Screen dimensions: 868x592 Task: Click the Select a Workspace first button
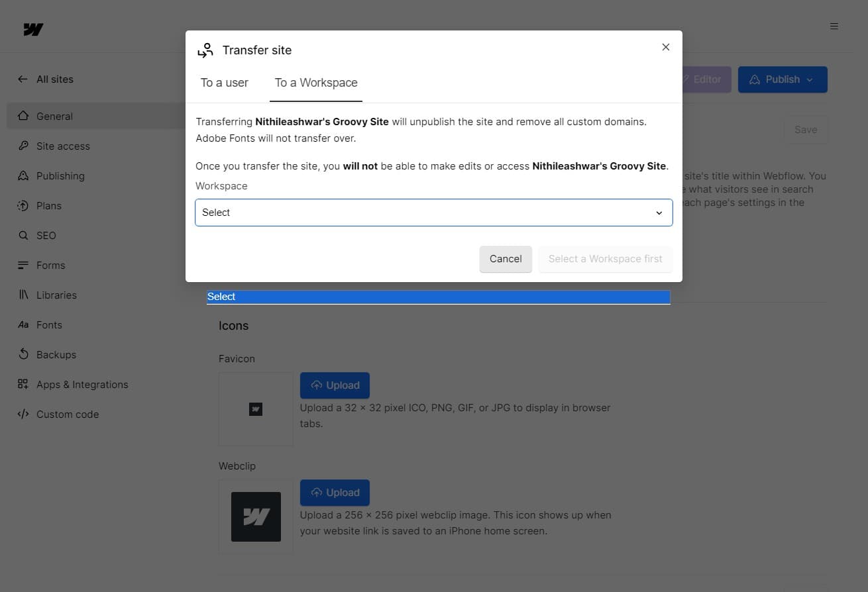(x=605, y=259)
